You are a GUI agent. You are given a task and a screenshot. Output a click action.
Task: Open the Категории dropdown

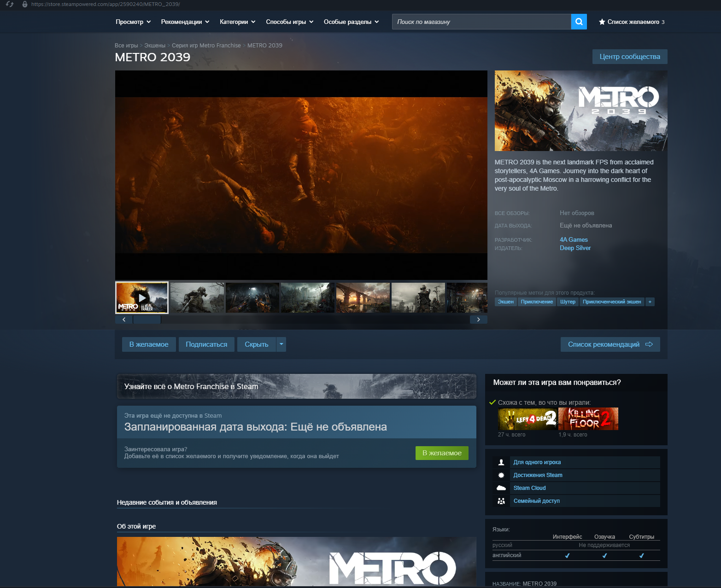pyautogui.click(x=238, y=22)
